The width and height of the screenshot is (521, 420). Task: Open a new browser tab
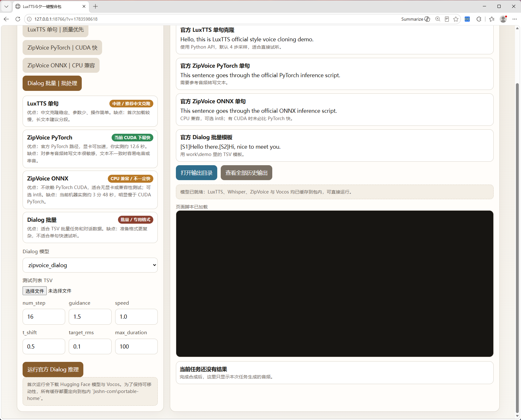click(x=95, y=6)
